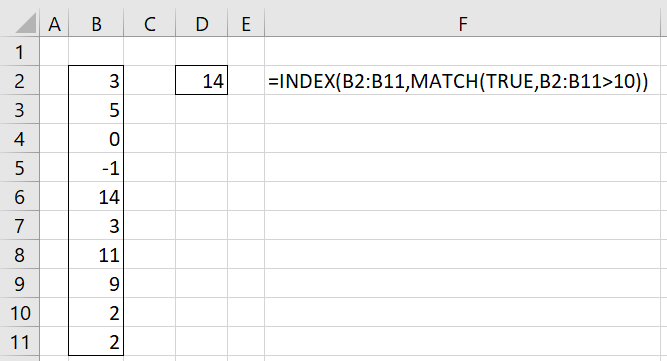Click the select-all corner triangle
Screen dimensions: 667x361
click(26, 23)
